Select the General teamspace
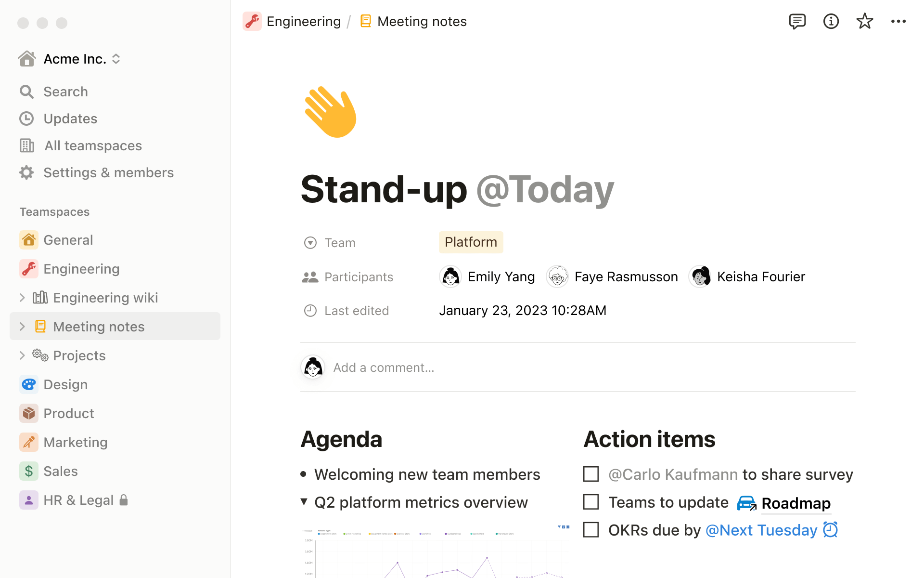The image size is (924, 578). (x=68, y=239)
